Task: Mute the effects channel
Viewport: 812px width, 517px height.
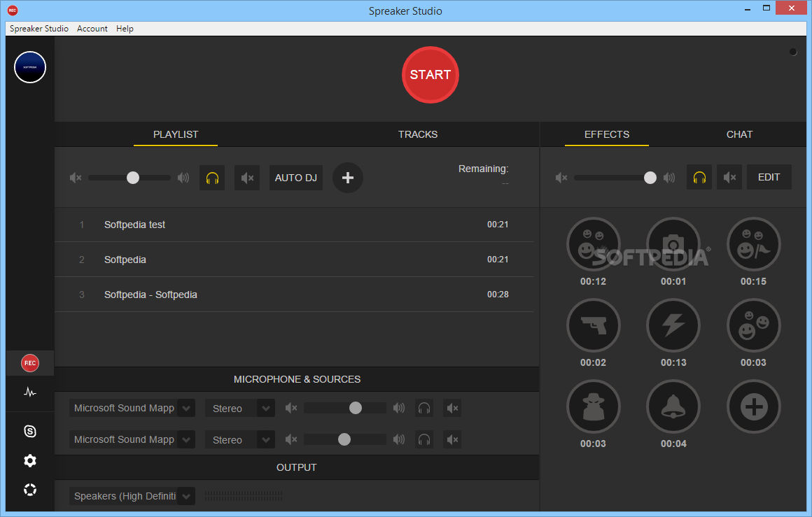Action: 729,178
